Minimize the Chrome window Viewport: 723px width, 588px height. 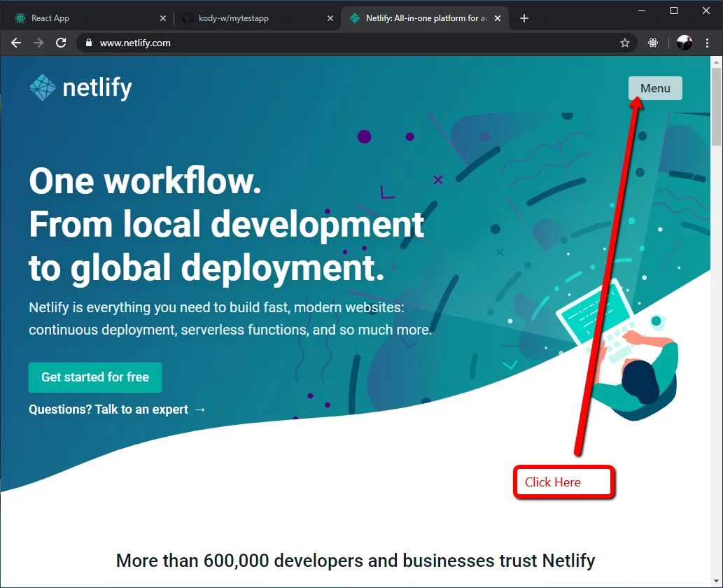pyautogui.click(x=642, y=10)
